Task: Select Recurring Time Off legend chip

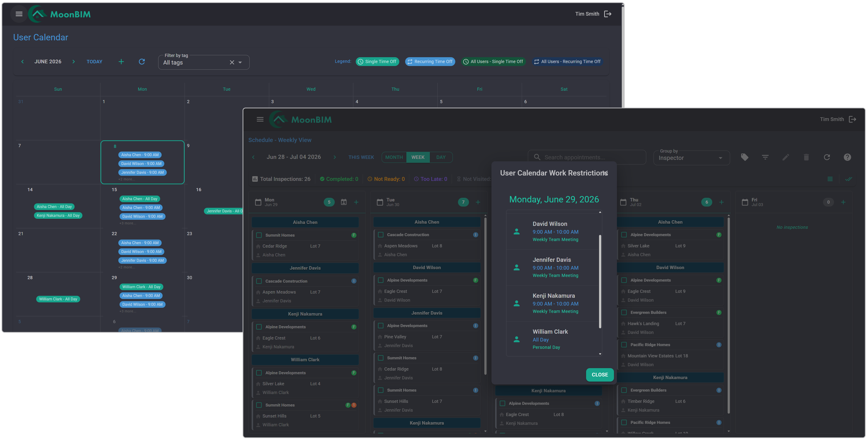Action: (430, 62)
